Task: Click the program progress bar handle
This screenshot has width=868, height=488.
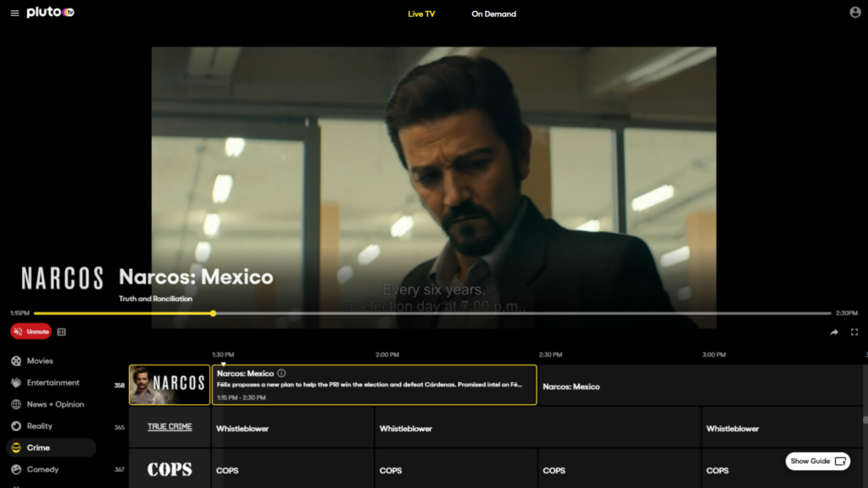Action: [213, 313]
